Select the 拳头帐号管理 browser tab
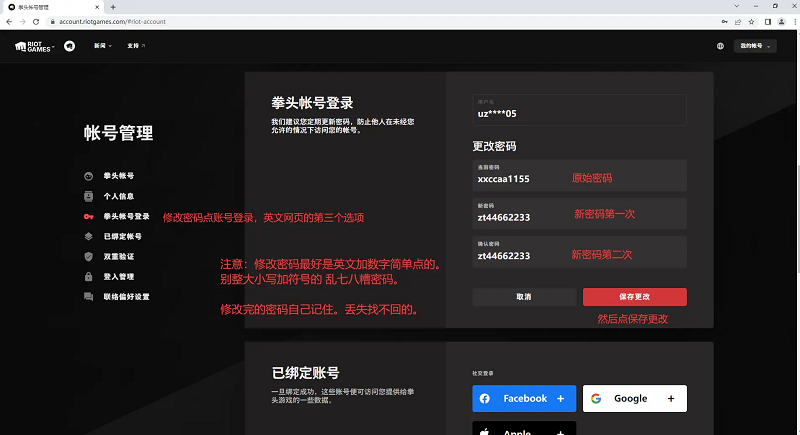Image resolution: width=800 pixels, height=435 pixels. pyautogui.click(x=53, y=7)
